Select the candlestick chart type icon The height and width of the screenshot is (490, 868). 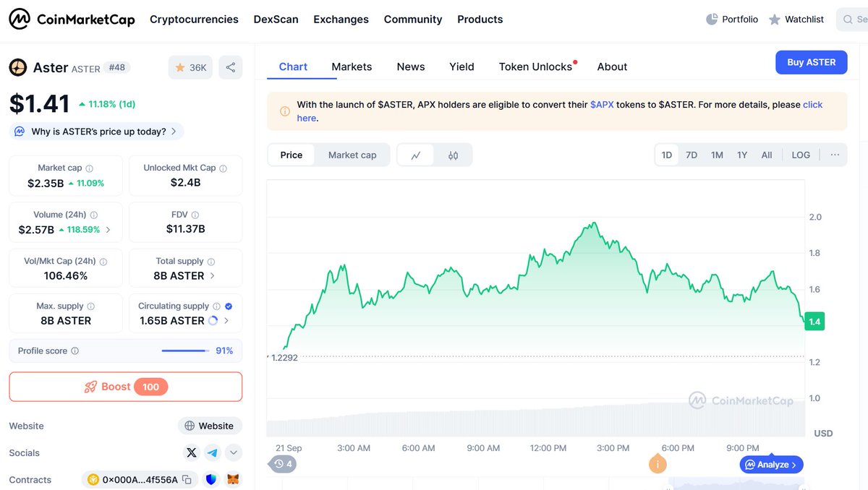[x=454, y=155]
